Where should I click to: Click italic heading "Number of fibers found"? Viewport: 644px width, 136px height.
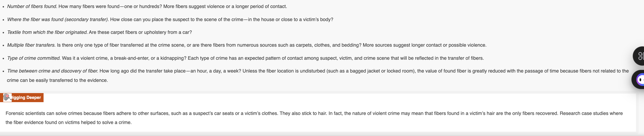click(32, 6)
